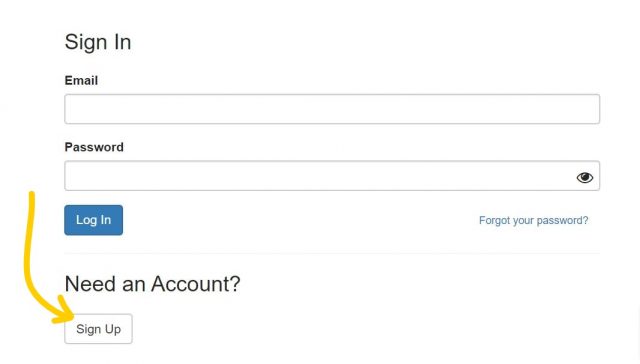Click the empty area right of Sign Up
This screenshot has width=640, height=364.
click(x=367, y=329)
